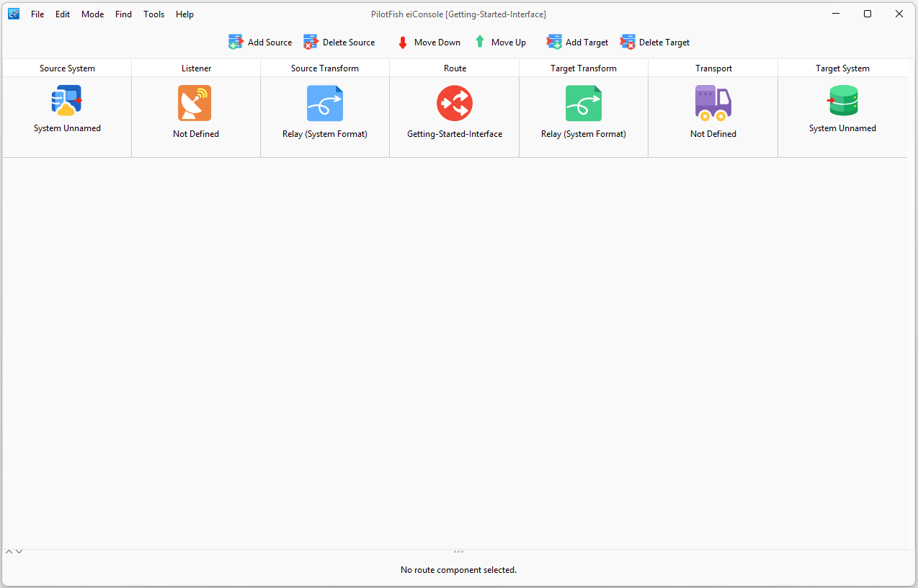This screenshot has width=918, height=588.
Task: Click 'Not Defined' label under Listener
Action: pyautogui.click(x=196, y=134)
